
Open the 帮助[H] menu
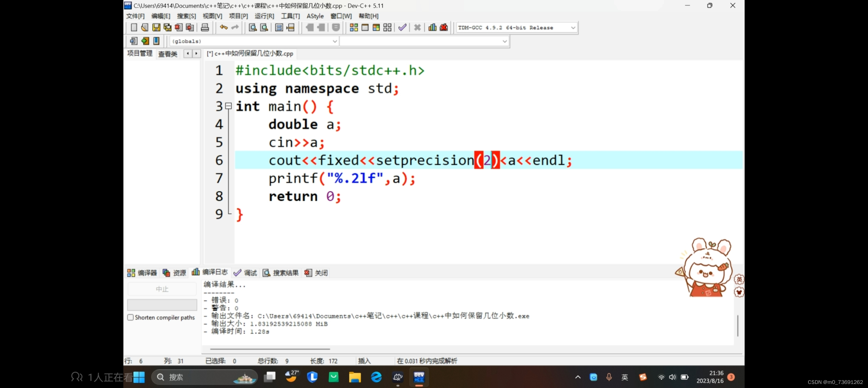click(x=369, y=16)
